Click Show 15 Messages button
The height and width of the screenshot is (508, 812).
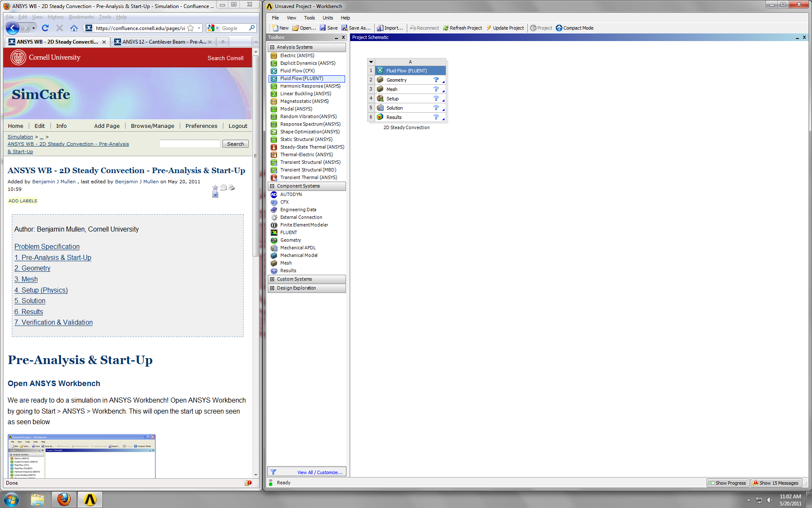[x=776, y=483]
